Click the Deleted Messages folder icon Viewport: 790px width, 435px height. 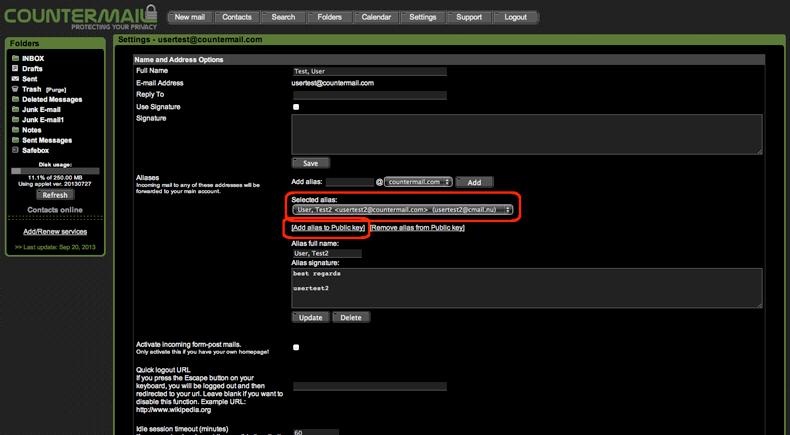pyautogui.click(x=15, y=99)
